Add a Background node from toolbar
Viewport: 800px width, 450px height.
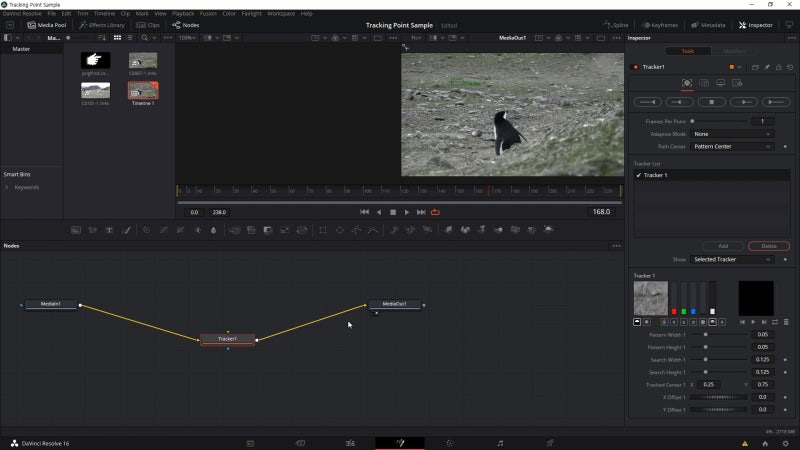pyautogui.click(x=76, y=230)
